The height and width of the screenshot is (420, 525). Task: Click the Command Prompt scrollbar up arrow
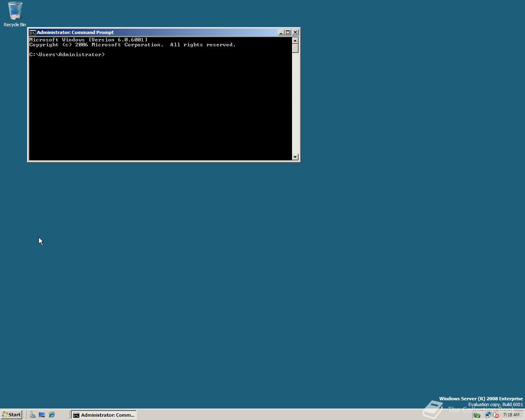click(295, 40)
